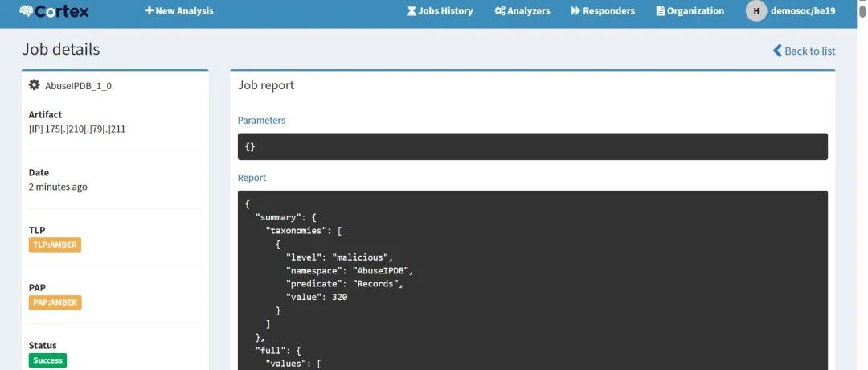The height and width of the screenshot is (370, 868).
Task: Click the empty parameters code block {}
Action: [x=533, y=146]
